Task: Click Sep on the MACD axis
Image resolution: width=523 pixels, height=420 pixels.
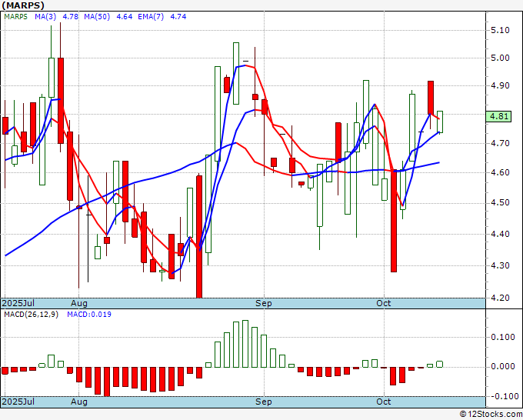Action: pos(264,402)
